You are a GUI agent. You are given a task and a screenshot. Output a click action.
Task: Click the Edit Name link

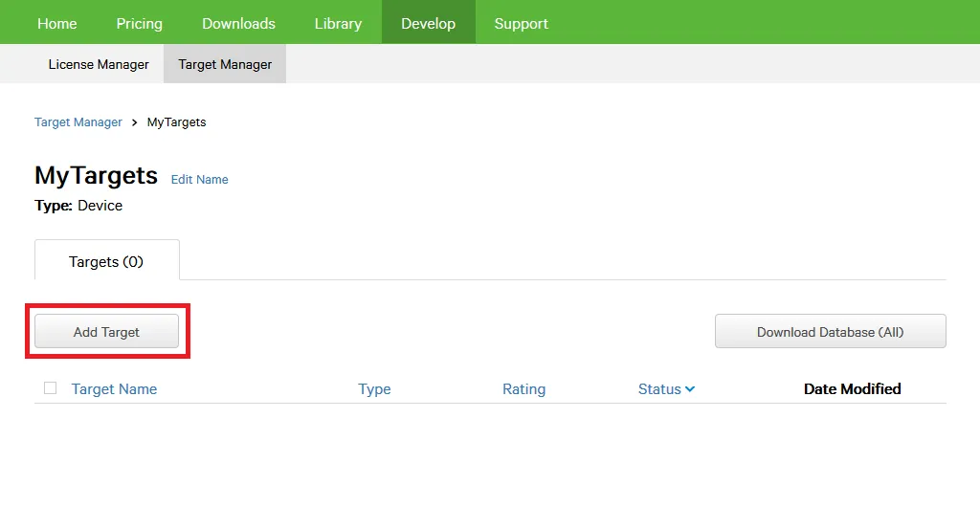pos(199,180)
